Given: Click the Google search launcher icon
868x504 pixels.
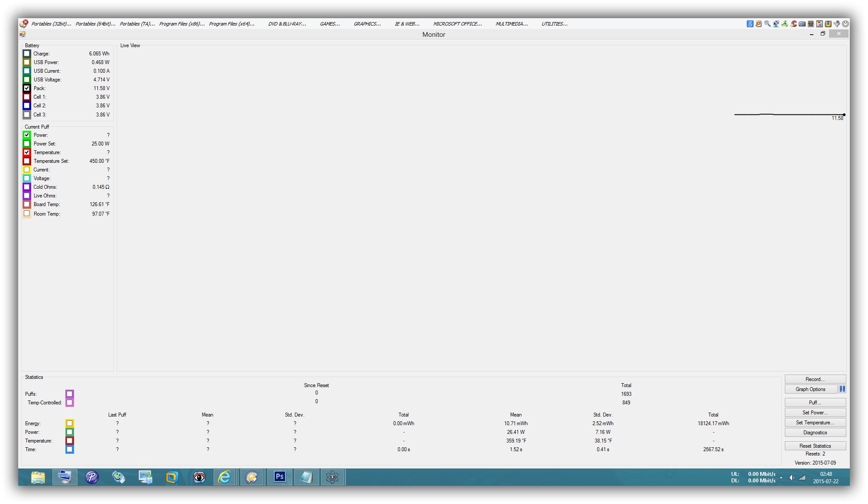Looking at the screenshot, I should pos(750,24).
